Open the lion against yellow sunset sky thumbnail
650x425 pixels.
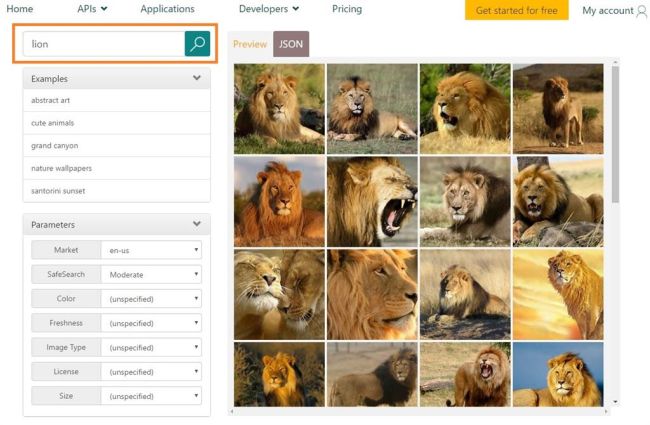pos(558,294)
